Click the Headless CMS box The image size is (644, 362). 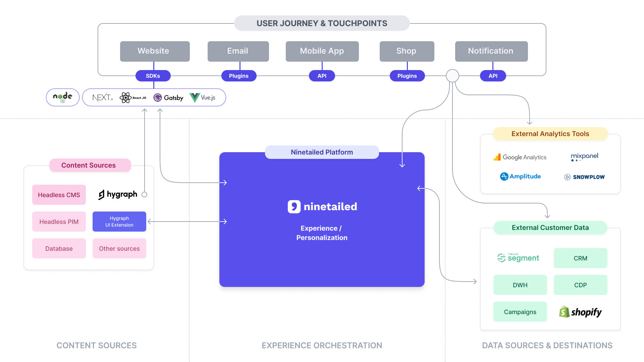(59, 195)
